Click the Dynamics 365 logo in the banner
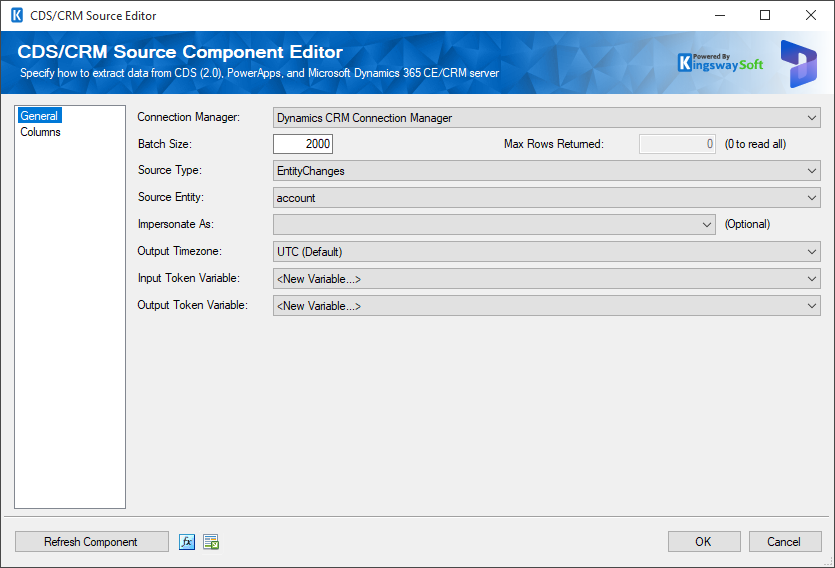 tap(798, 64)
